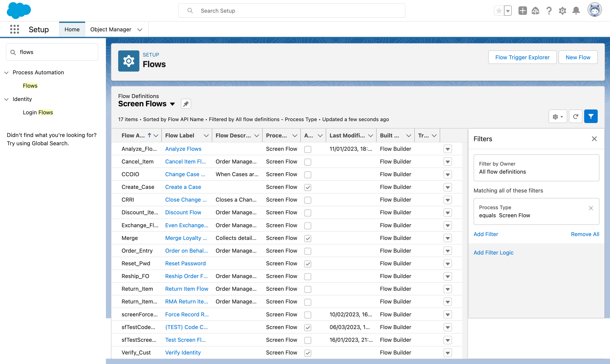This screenshot has width=610, height=364.
Task: Refresh the flow list
Action: (x=575, y=116)
